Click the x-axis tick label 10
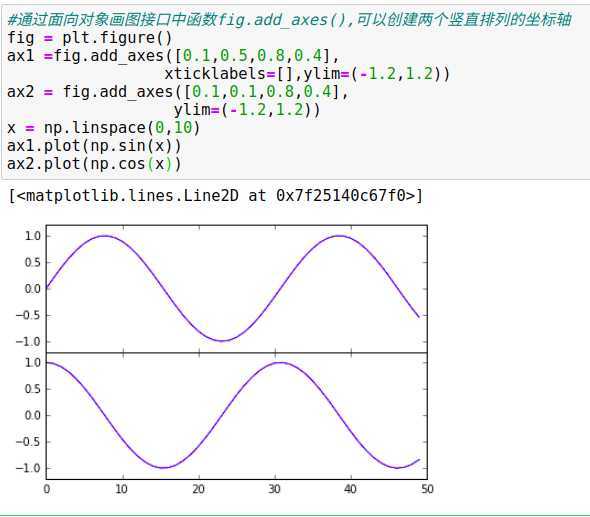The height and width of the screenshot is (517, 590). pyautogui.click(x=122, y=489)
